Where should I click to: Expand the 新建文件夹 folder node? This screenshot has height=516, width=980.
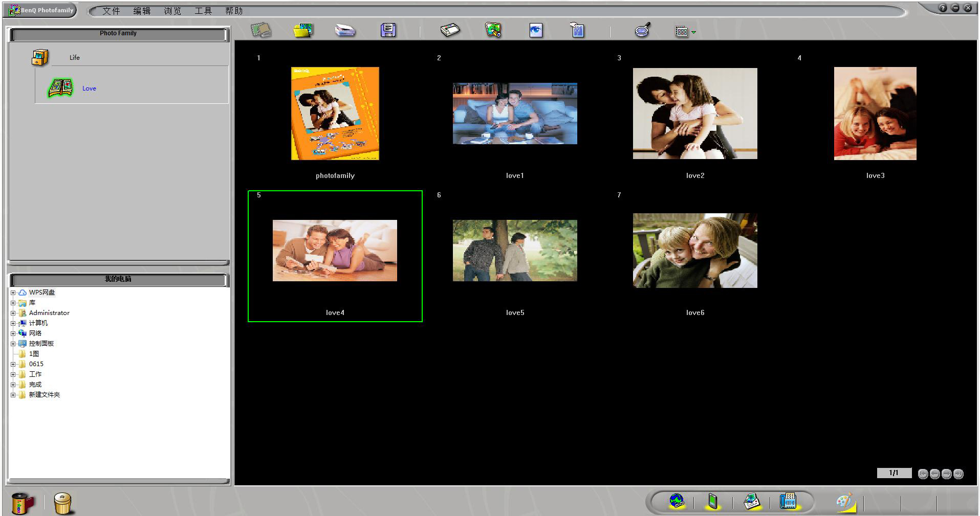point(13,395)
